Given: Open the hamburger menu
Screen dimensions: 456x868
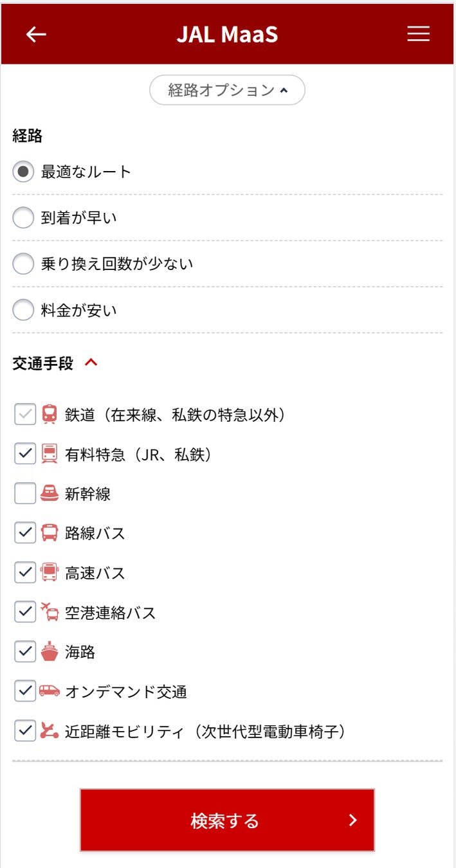Looking at the screenshot, I should coord(418,34).
